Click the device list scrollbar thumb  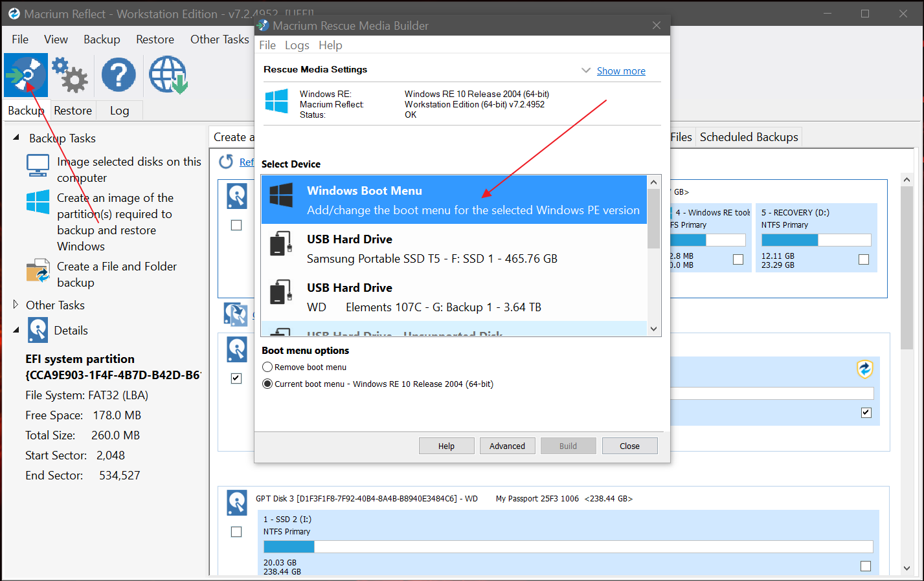pyautogui.click(x=654, y=219)
